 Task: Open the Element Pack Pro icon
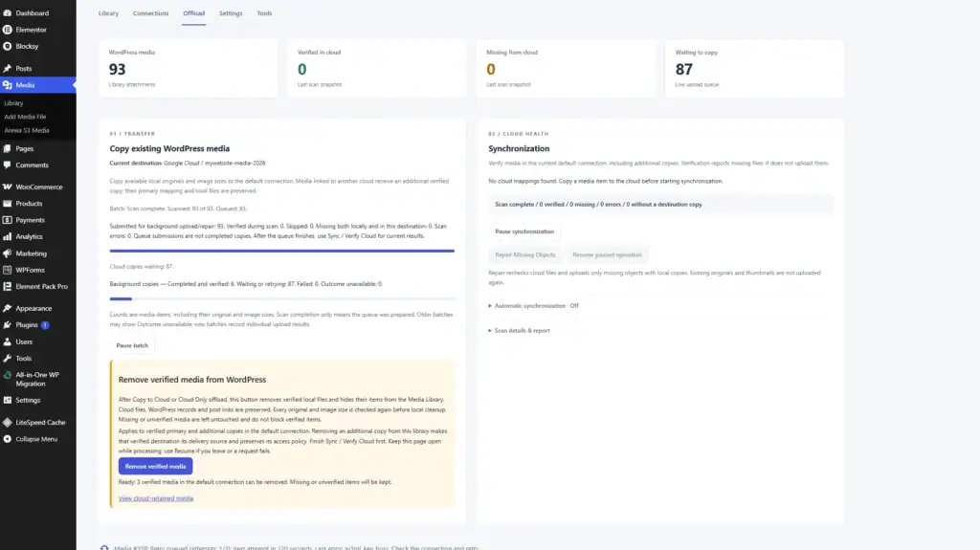pos(7,286)
